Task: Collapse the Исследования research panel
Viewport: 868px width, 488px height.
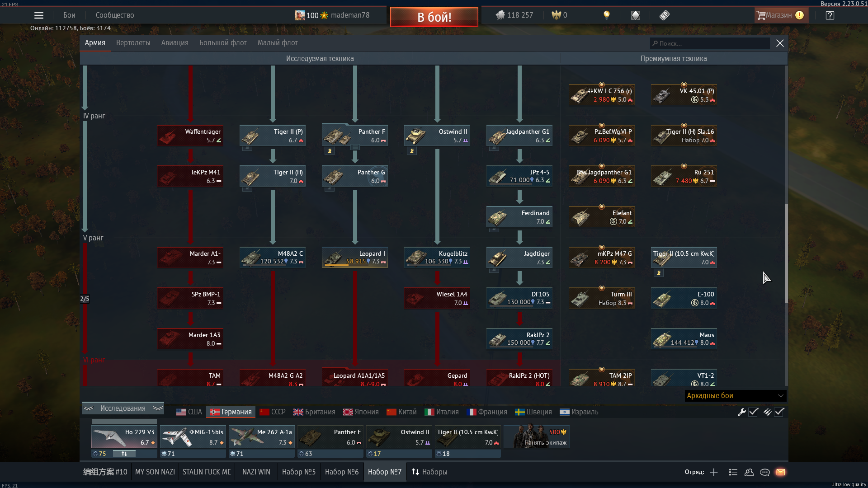Action: pos(123,408)
